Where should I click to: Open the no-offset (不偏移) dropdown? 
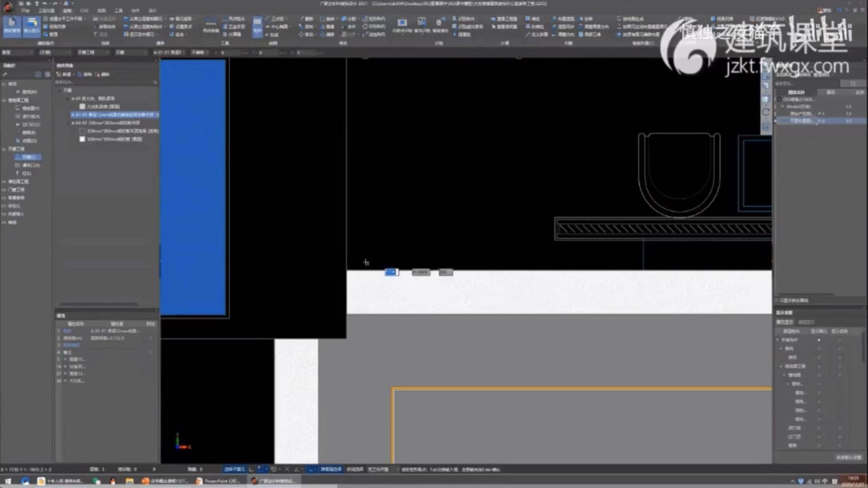pyautogui.click(x=200, y=53)
